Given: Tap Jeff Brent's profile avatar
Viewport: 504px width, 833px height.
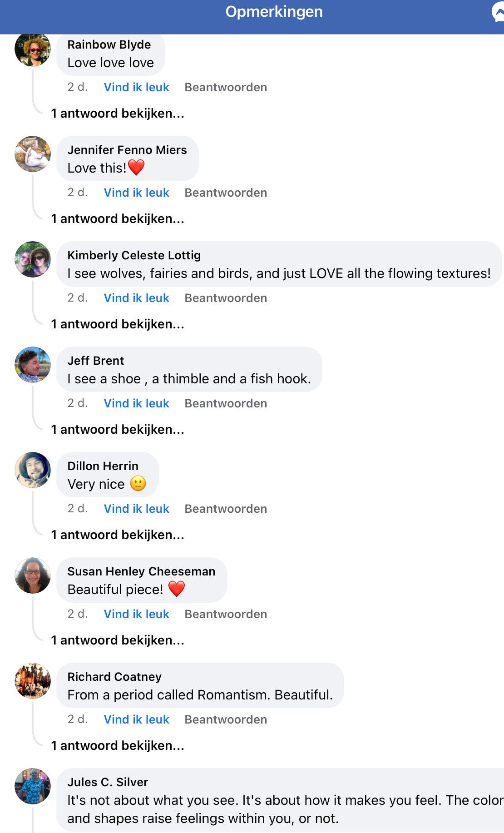Looking at the screenshot, I should tap(33, 365).
